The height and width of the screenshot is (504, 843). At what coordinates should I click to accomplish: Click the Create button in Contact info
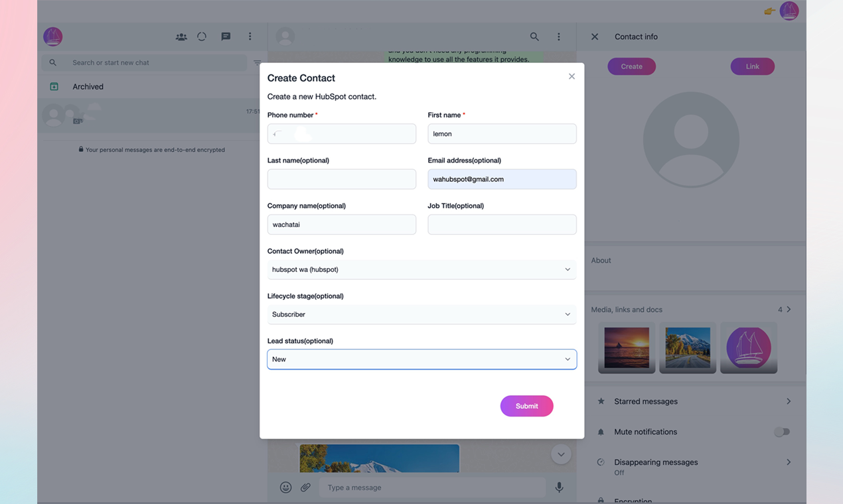[631, 66]
